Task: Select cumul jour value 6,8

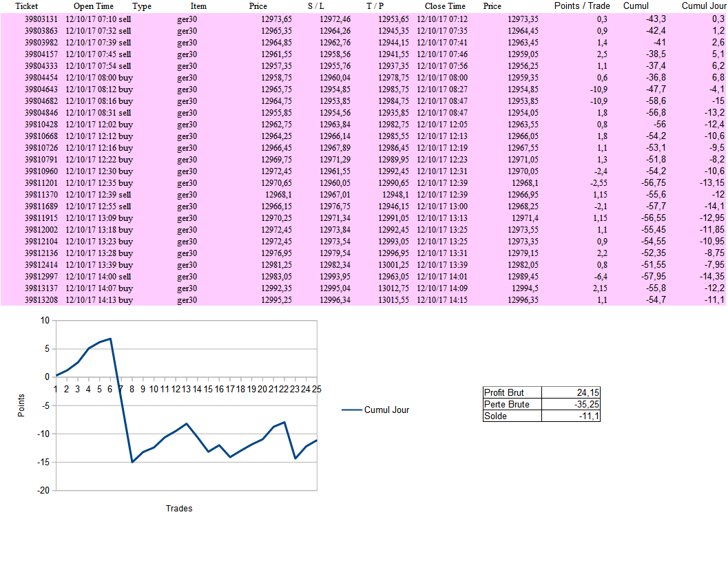Action: tap(718, 78)
